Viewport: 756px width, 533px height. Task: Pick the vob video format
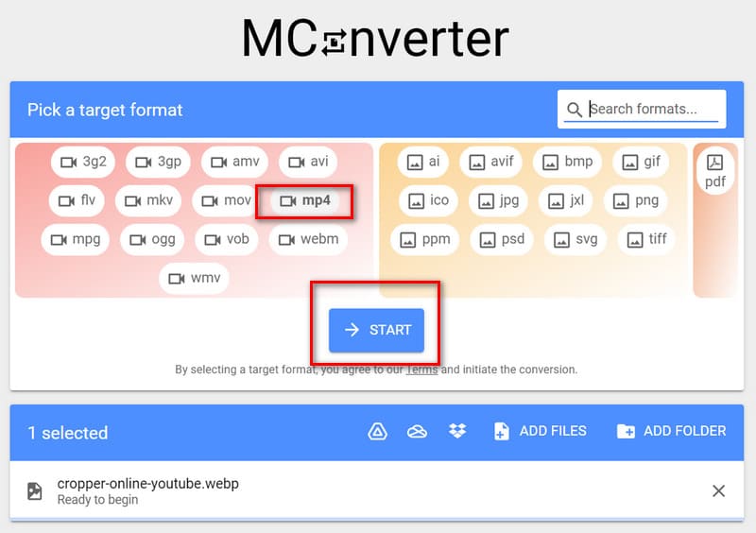point(227,240)
